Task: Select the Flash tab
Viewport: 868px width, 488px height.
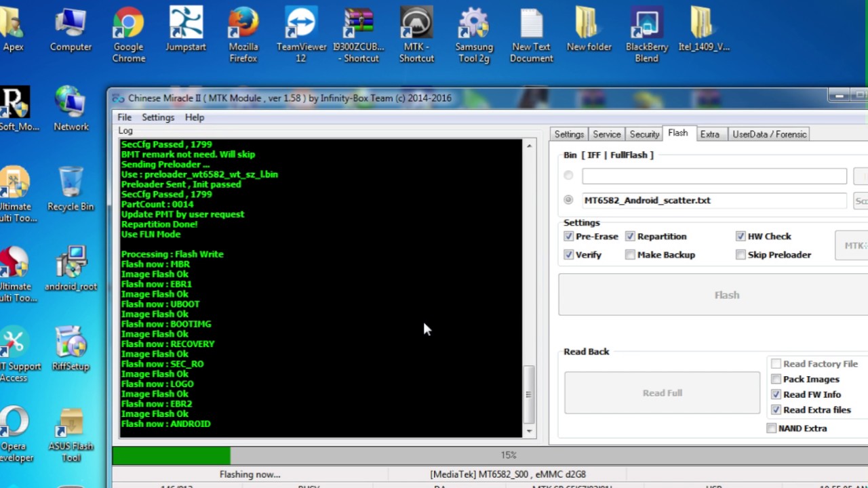Action: (677, 133)
